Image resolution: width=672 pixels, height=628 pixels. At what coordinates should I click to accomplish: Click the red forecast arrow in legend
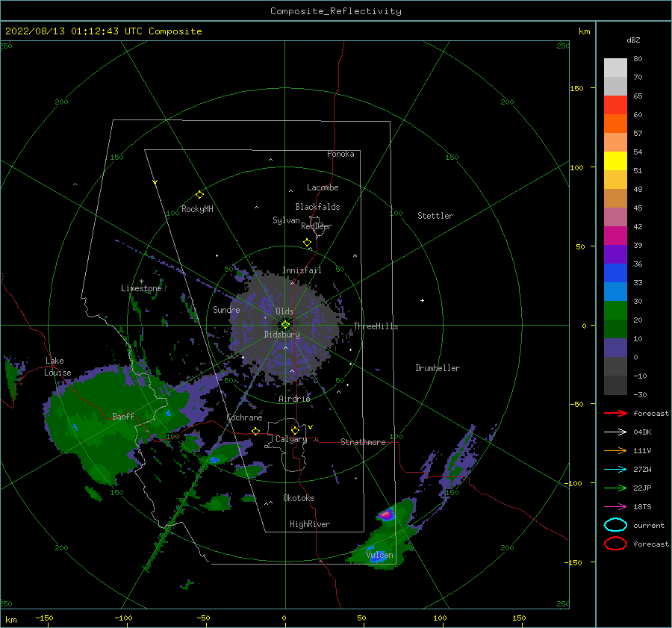615,413
